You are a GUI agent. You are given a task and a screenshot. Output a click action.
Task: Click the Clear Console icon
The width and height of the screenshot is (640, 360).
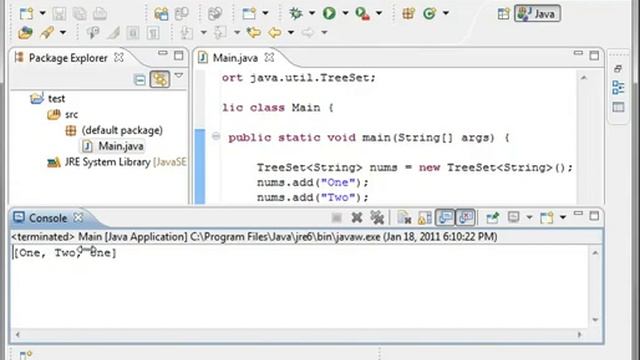click(404, 218)
